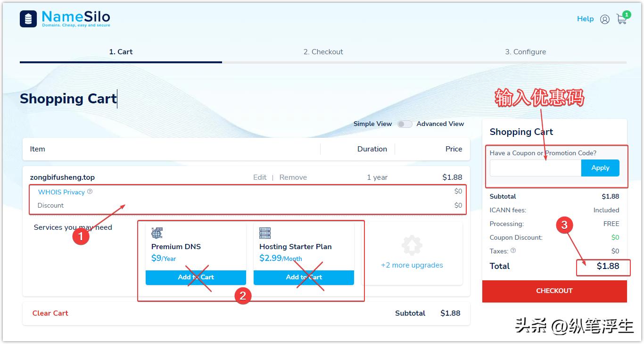The image size is (644, 344).
Task: Click the zongbifusheng.top domain name
Action: pyautogui.click(x=62, y=177)
